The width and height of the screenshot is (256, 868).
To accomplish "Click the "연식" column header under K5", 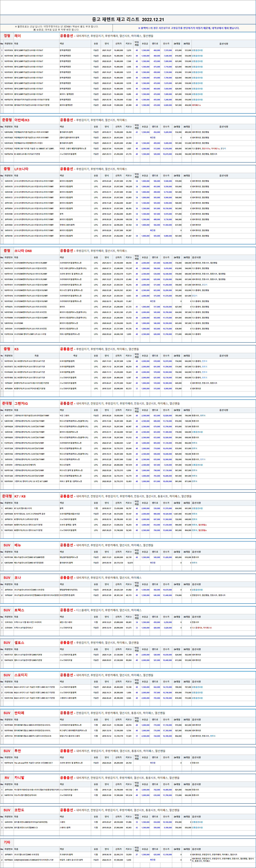I will [x=107, y=356].
